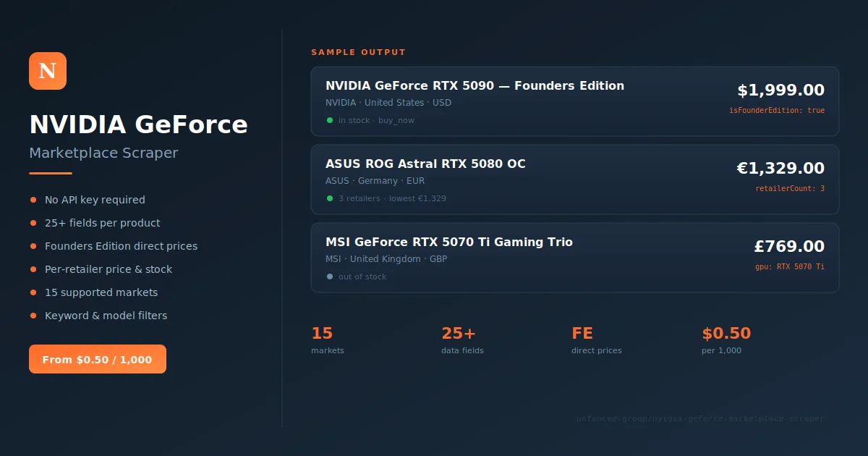Select the MSI RTX 5070 Ti Gaming Trio title
Image resolution: width=868 pixels, height=456 pixels.
pos(449,242)
